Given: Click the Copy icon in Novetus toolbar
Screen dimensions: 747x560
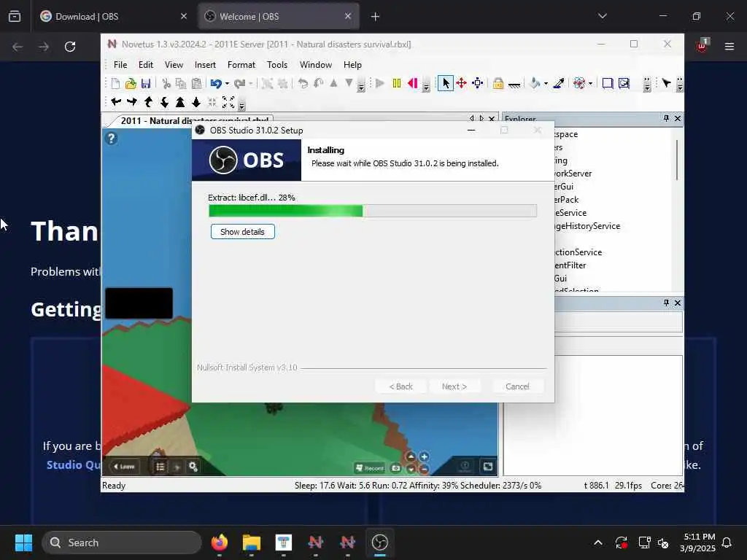Looking at the screenshot, I should [x=181, y=84].
